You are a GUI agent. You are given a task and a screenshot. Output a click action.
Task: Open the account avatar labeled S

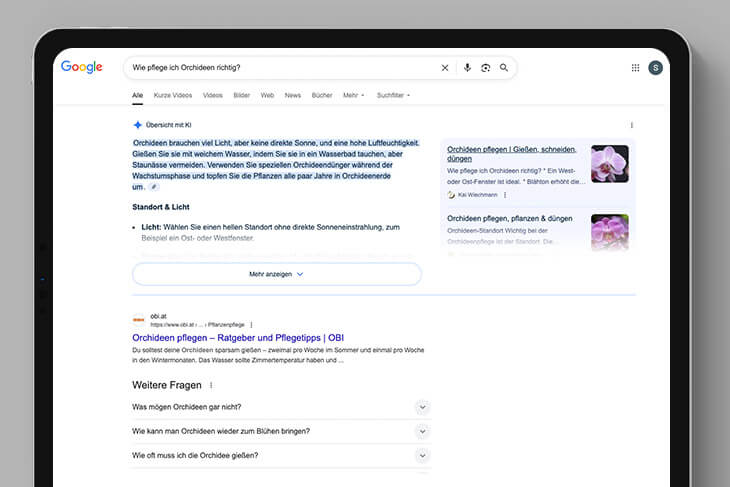tap(655, 68)
